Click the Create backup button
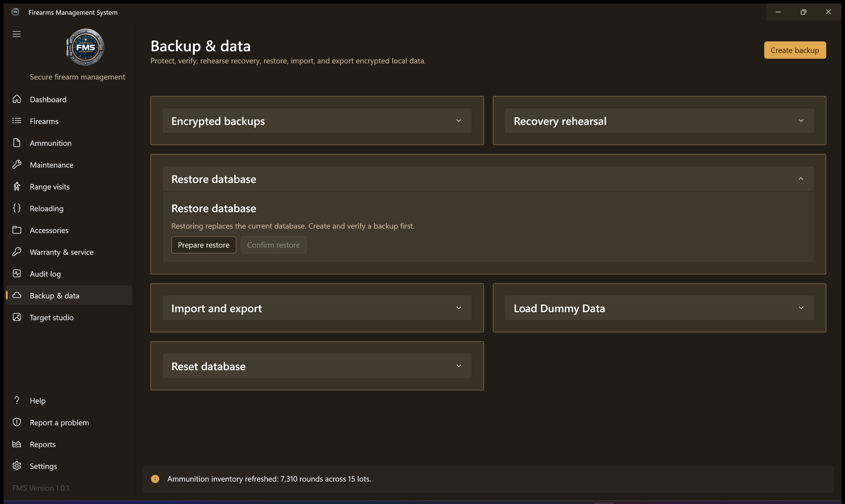Viewport: 845px width, 504px height. coord(795,50)
